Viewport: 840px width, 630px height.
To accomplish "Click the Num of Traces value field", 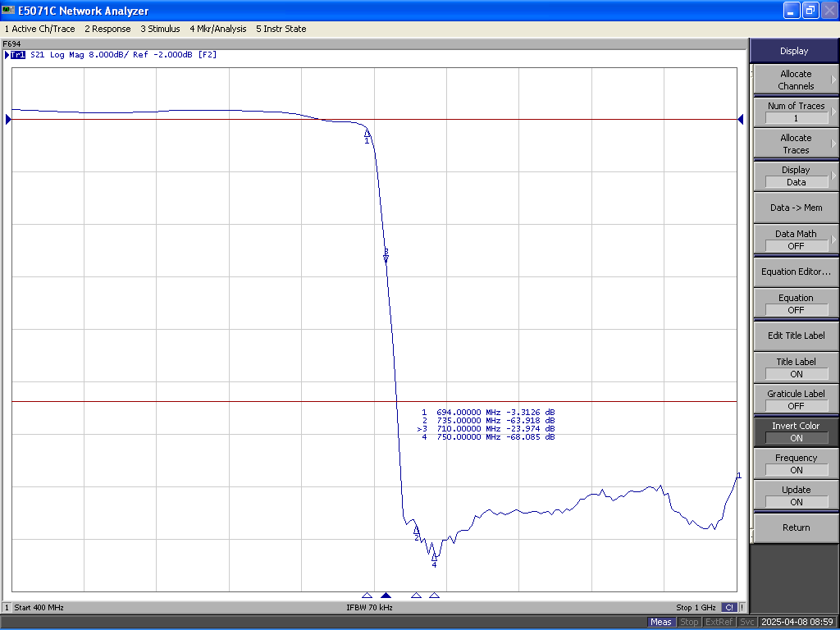I will coord(796,118).
